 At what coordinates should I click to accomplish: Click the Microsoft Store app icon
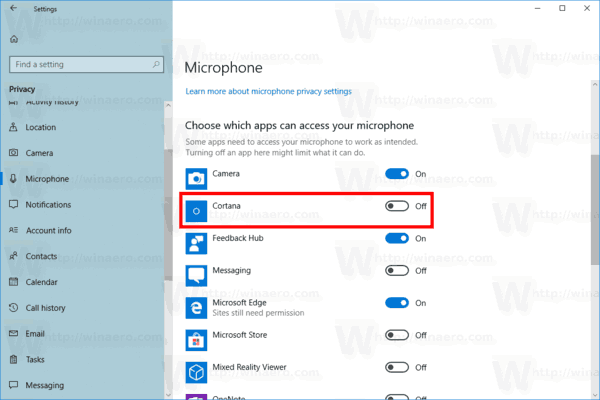pos(196,340)
